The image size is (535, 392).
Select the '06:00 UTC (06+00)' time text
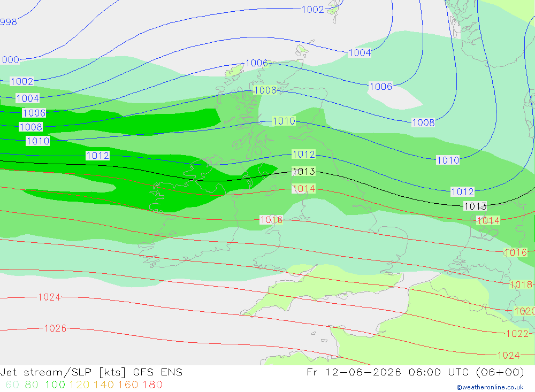466,372
